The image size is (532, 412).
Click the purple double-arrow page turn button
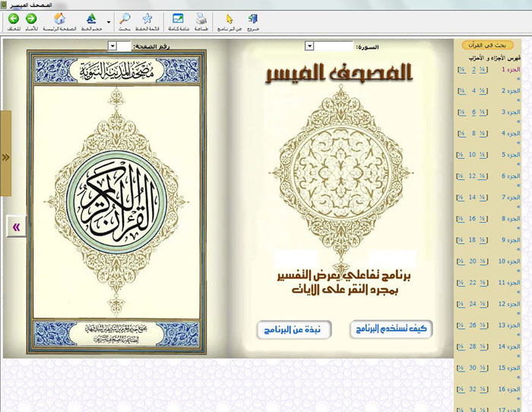(x=16, y=227)
